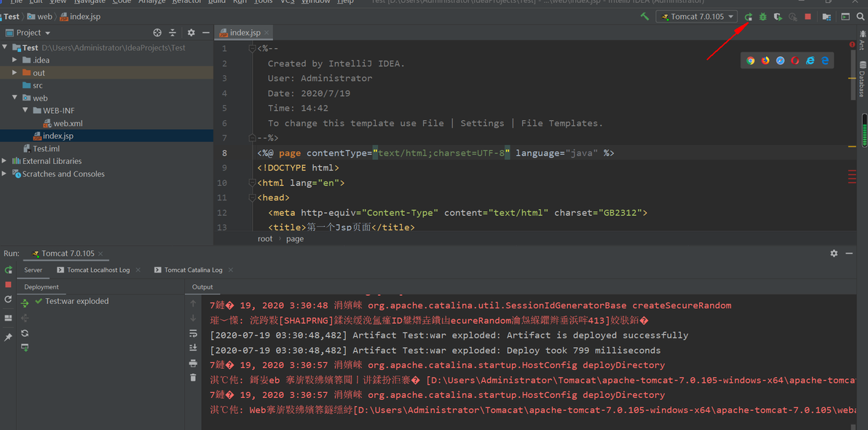
Task: Preview page in Firefox browser icon
Action: click(x=765, y=60)
